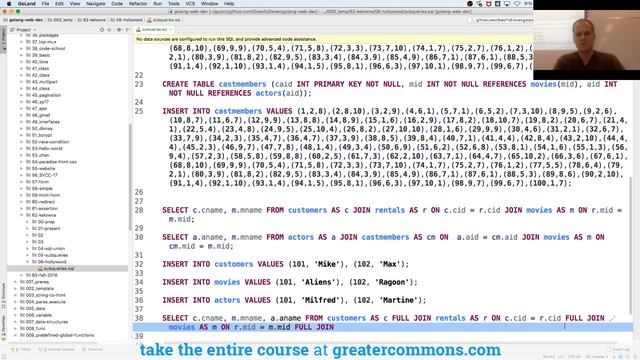The height and width of the screenshot is (360, 640).
Task: Collapse the 06-hollywood folder
Action: coord(27,262)
